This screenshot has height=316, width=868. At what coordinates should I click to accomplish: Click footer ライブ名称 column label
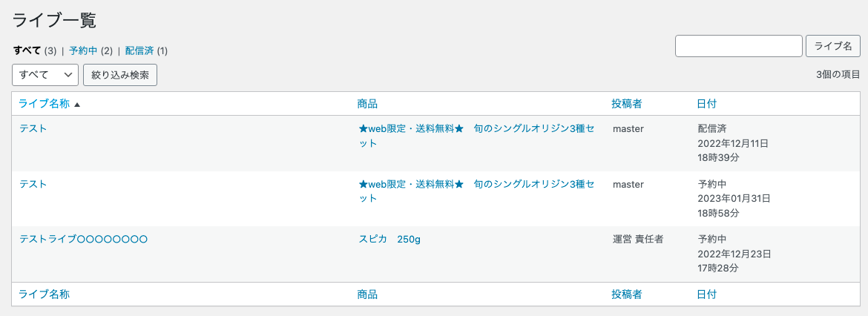pos(44,294)
